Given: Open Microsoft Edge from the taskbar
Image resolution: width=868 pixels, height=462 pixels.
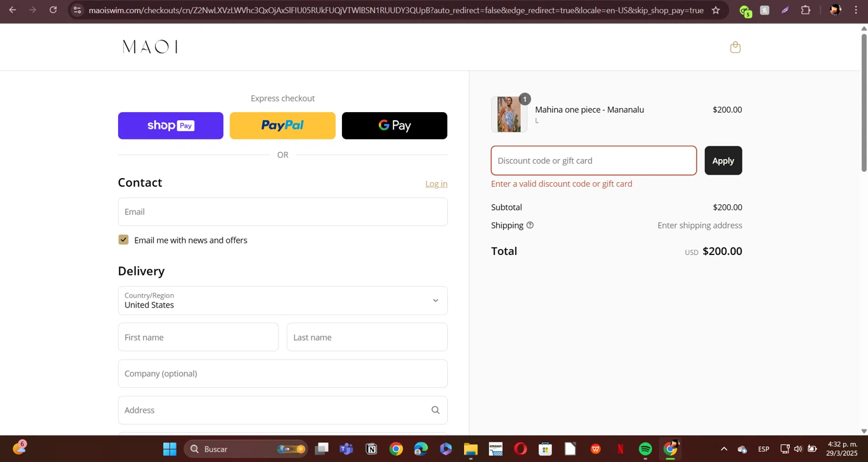Looking at the screenshot, I should click(421, 449).
